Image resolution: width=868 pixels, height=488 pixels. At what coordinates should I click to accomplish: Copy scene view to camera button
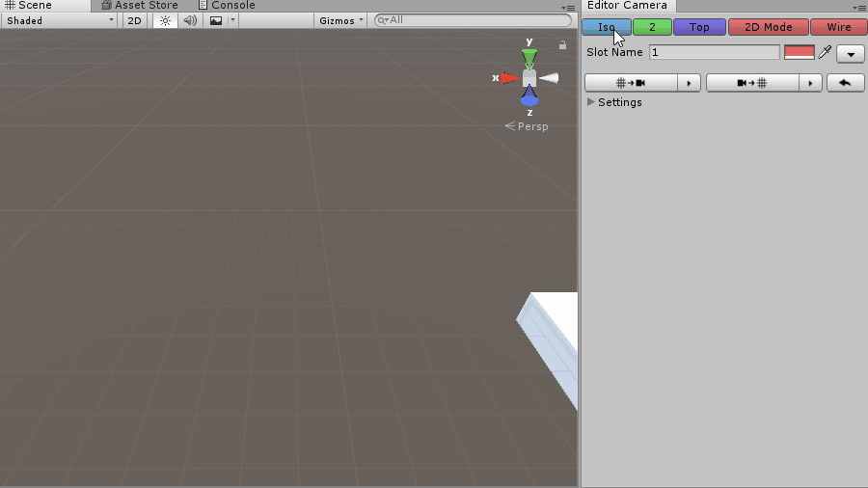click(631, 83)
